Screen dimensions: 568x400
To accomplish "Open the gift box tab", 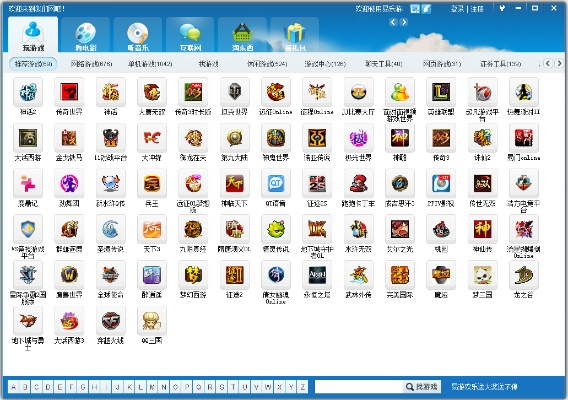I will [x=295, y=35].
